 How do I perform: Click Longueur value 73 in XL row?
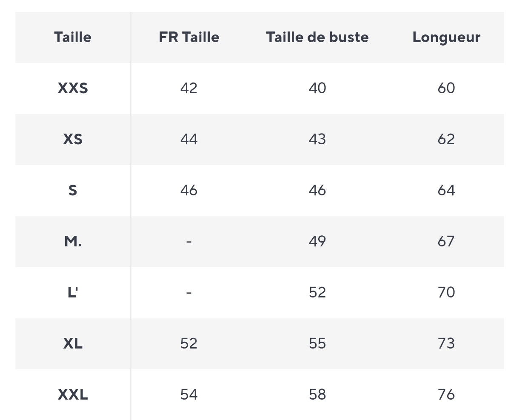pyautogui.click(x=446, y=343)
